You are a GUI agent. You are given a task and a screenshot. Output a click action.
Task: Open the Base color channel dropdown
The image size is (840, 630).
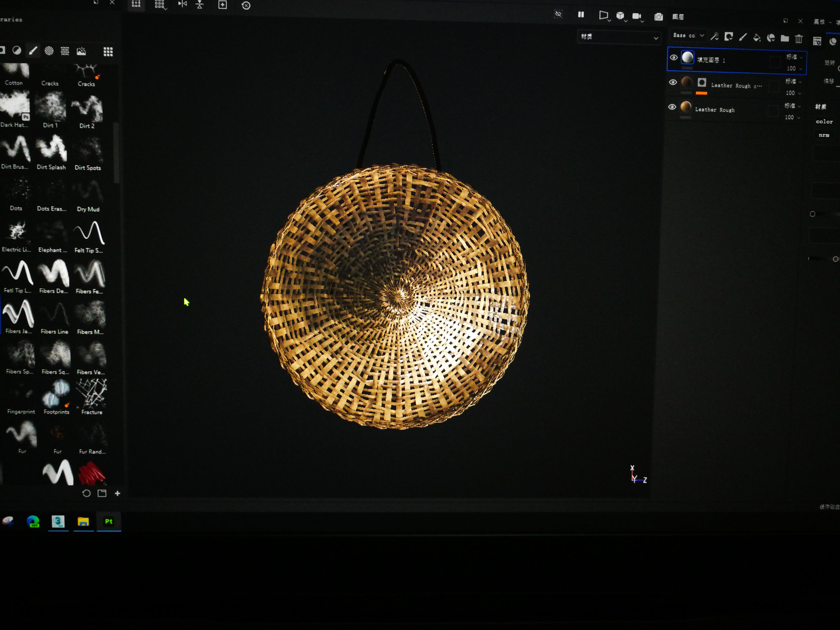688,36
